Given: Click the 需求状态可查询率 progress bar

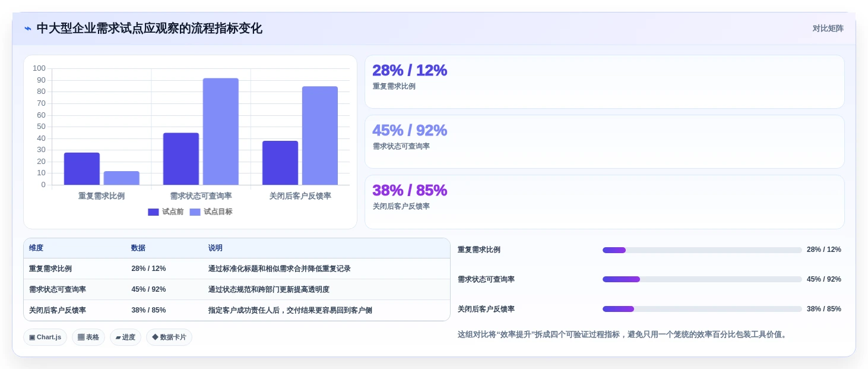Looking at the screenshot, I should 702,279.
